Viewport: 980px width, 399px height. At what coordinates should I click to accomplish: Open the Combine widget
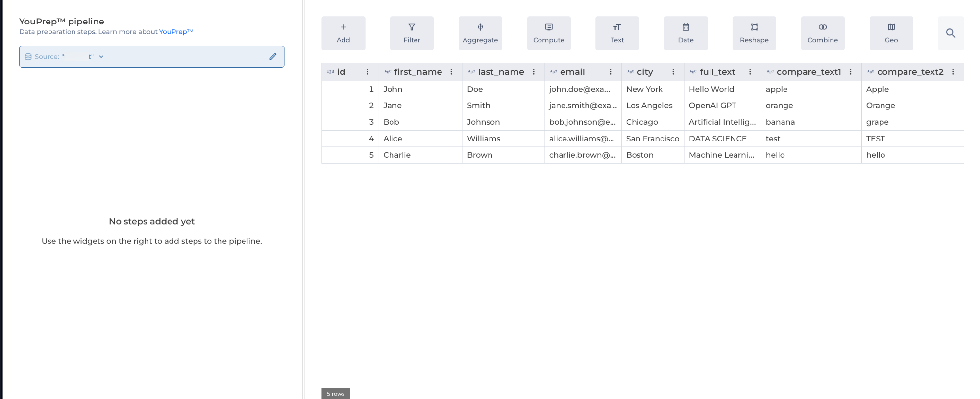(823, 33)
